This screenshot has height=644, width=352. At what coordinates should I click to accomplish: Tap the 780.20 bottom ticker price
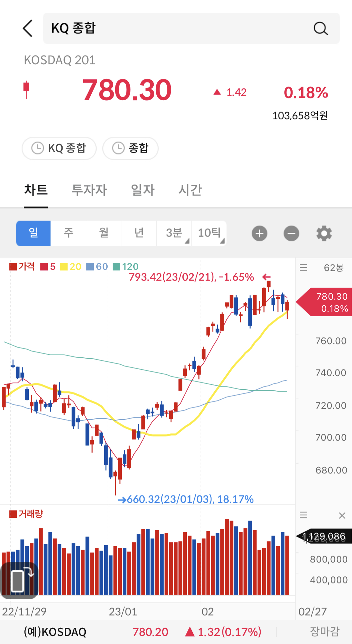pos(150,632)
